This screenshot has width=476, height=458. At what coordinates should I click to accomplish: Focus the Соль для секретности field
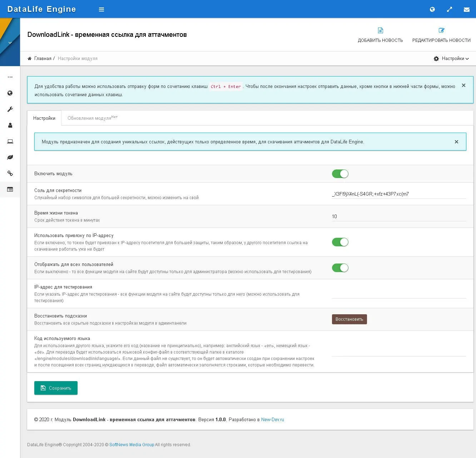[x=399, y=194]
